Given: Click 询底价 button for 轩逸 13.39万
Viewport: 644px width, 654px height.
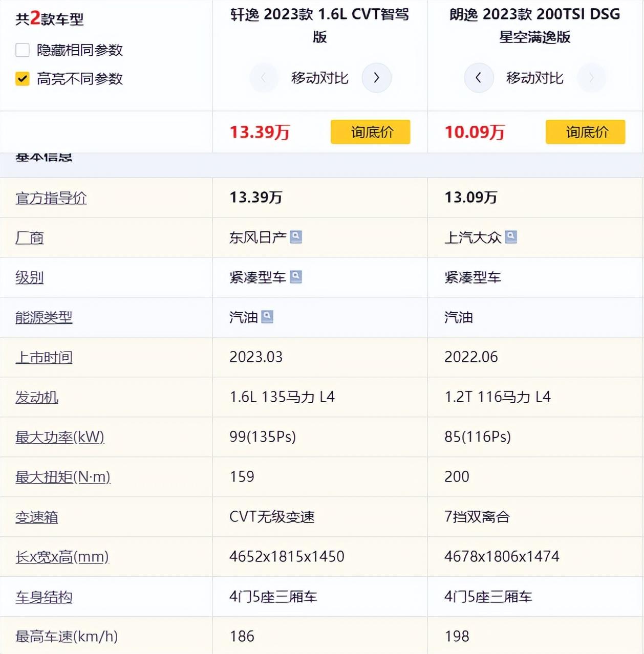Looking at the screenshot, I should pos(370,132).
